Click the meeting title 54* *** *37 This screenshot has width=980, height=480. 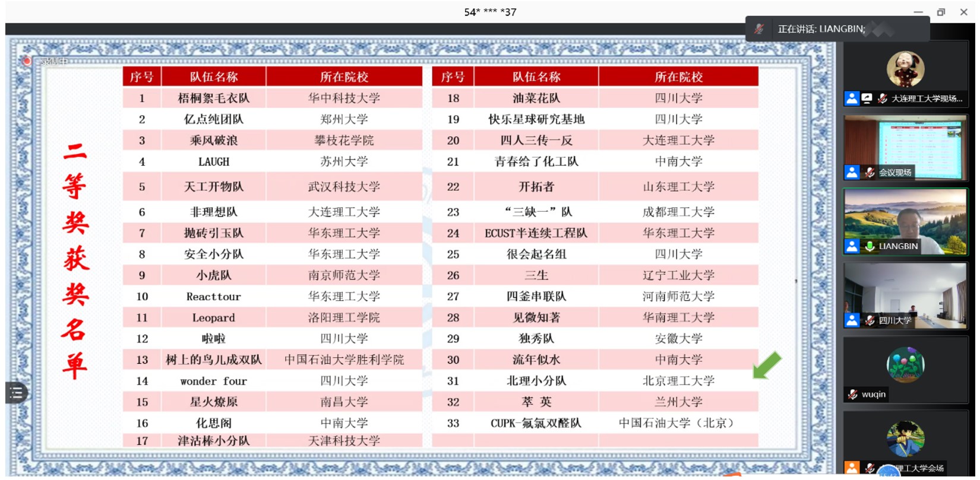[x=490, y=12]
